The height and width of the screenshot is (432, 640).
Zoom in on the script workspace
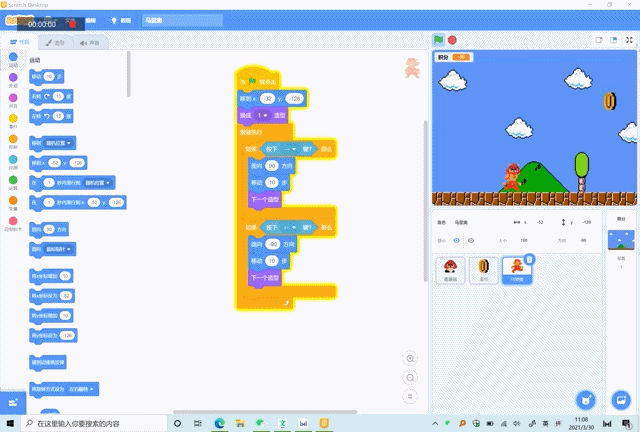point(410,359)
